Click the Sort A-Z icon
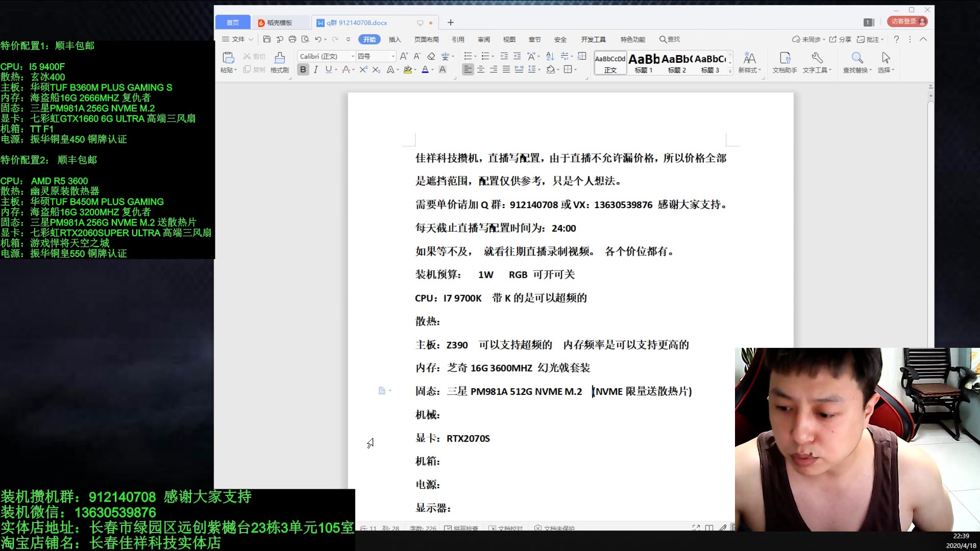The image size is (980, 551). (550, 56)
